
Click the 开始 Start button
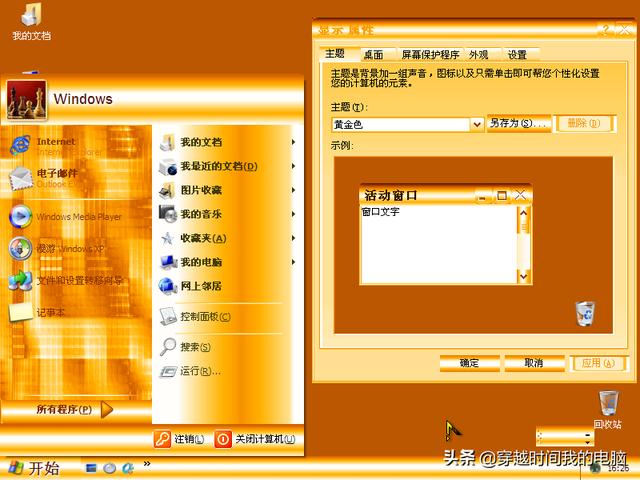click(33, 469)
